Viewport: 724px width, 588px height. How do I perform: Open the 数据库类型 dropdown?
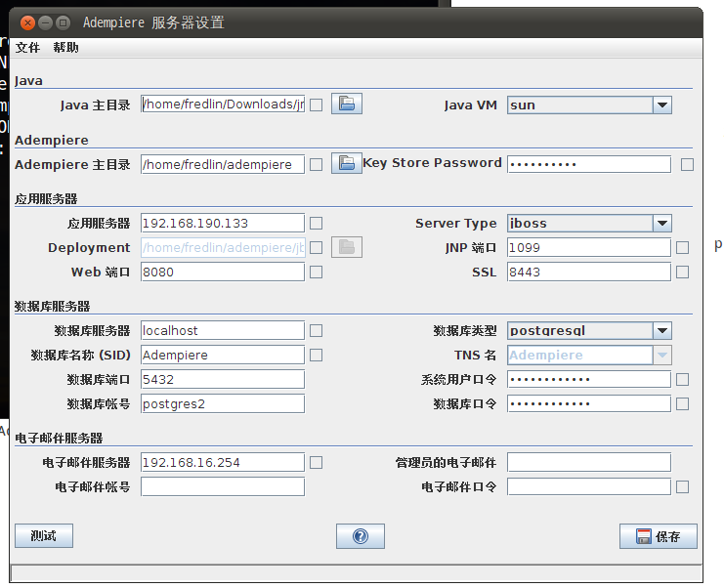[x=589, y=331]
